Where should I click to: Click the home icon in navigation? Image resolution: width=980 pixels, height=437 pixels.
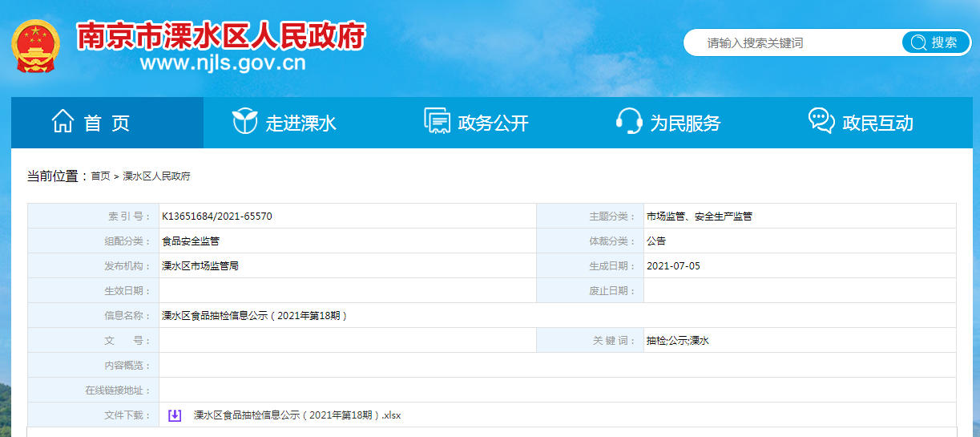pyautogui.click(x=63, y=122)
